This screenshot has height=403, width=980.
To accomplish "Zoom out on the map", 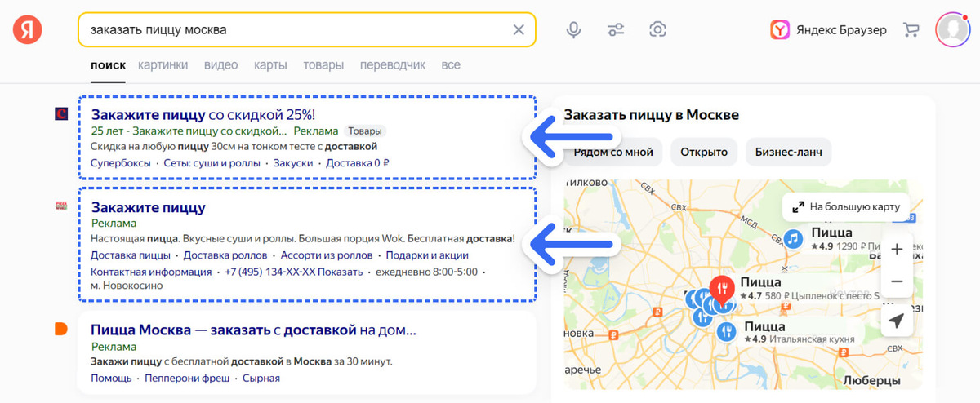I will (897, 281).
